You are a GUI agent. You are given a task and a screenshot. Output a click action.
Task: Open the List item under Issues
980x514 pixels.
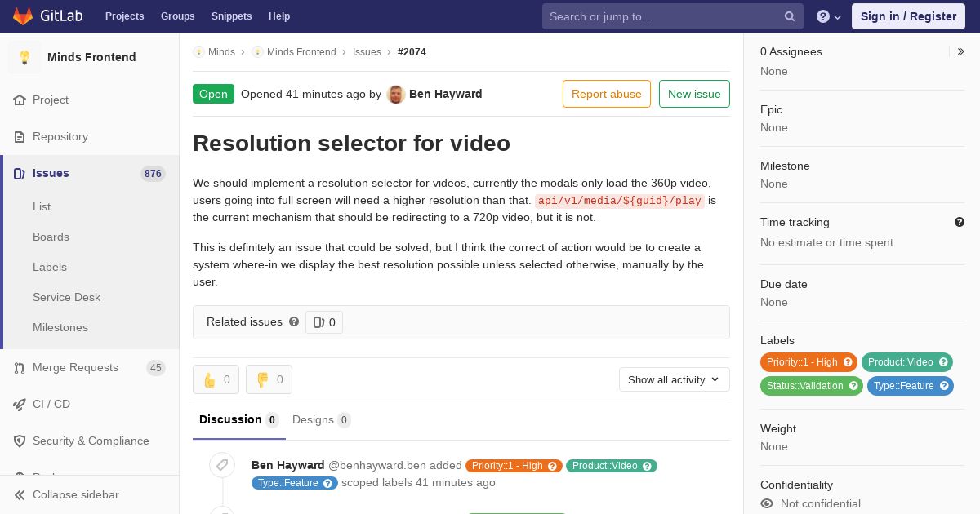click(42, 207)
